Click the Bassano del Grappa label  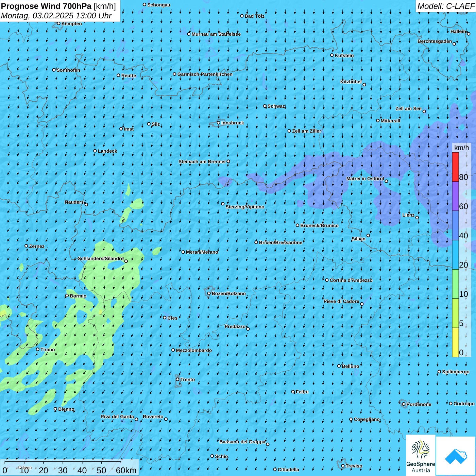pos(242,442)
